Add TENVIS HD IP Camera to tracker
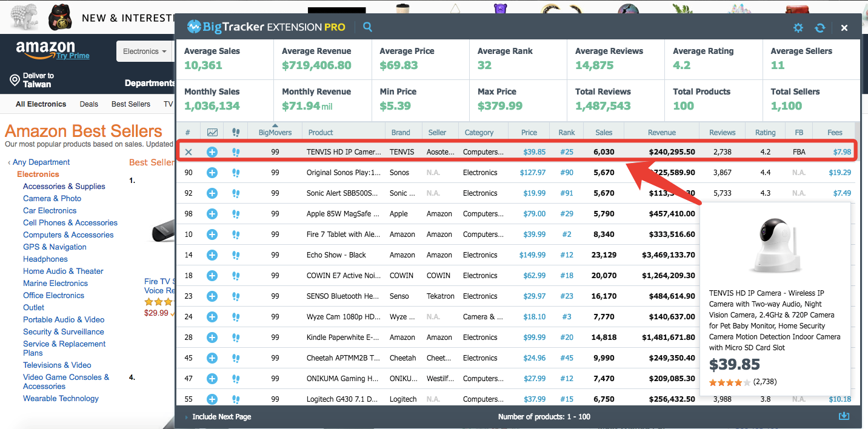This screenshot has height=429, width=868. [x=212, y=152]
